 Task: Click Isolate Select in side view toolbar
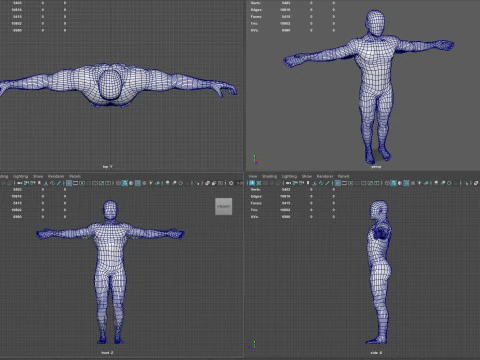tap(465, 183)
